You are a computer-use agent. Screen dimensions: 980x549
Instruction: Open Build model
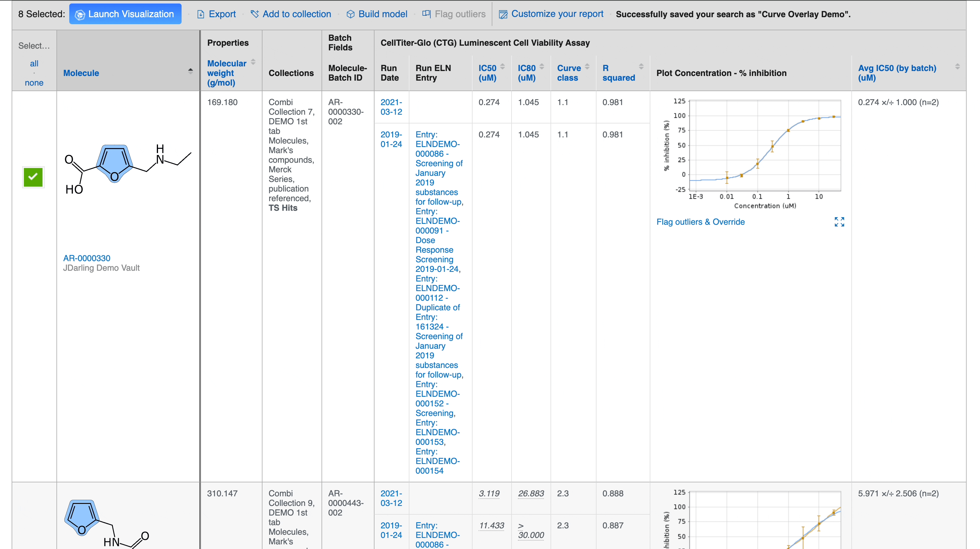[383, 14]
